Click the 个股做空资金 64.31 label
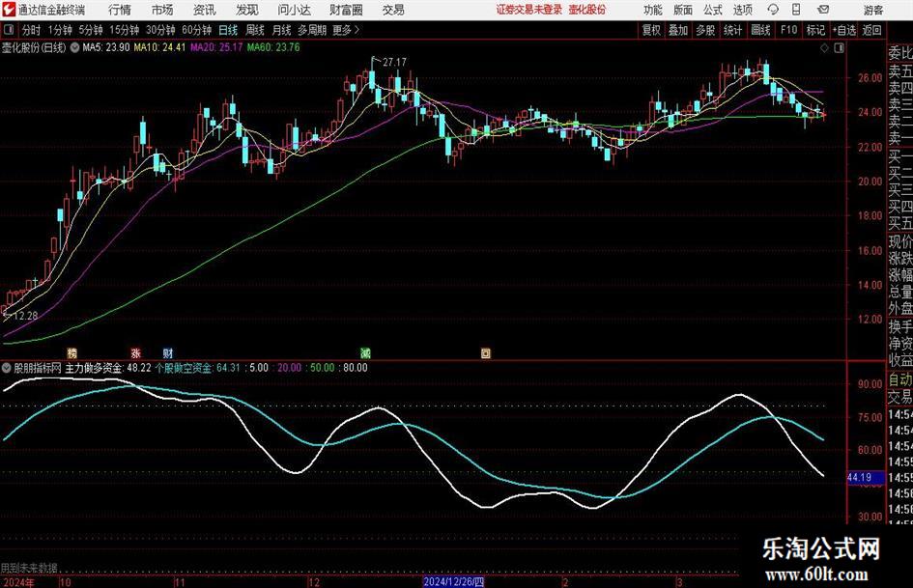This screenshot has height=588, width=913. coord(197,368)
